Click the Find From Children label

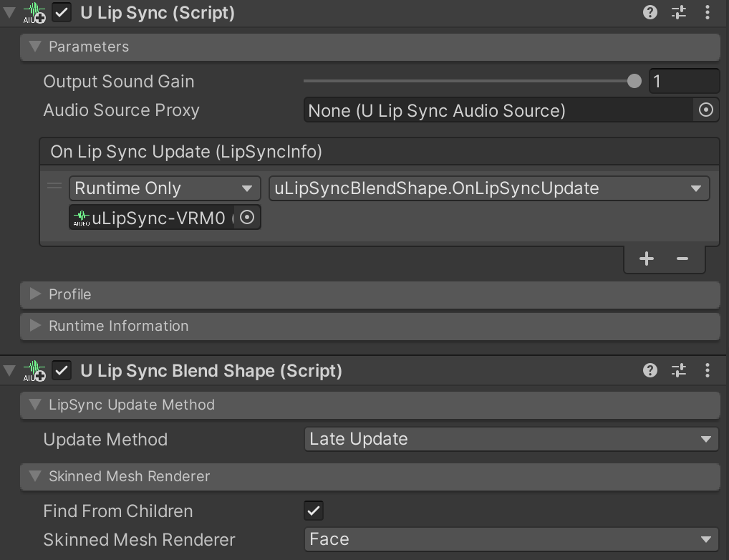pos(117,511)
